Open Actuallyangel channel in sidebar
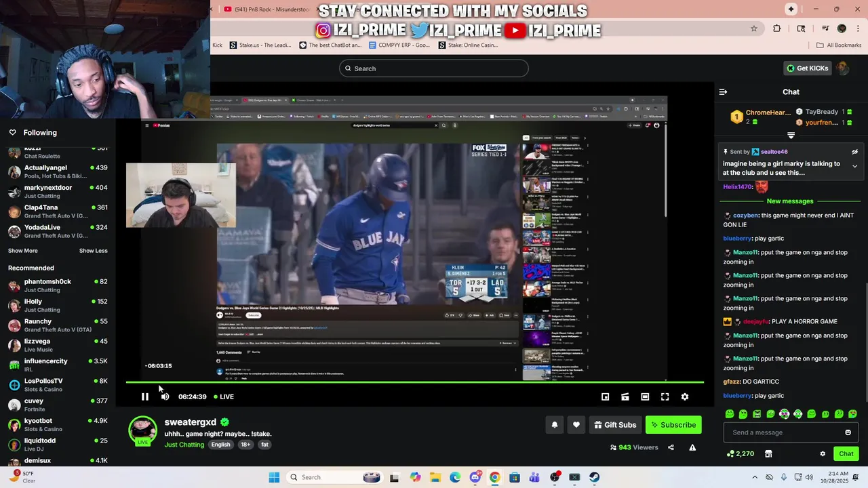868x488 pixels. [58, 171]
